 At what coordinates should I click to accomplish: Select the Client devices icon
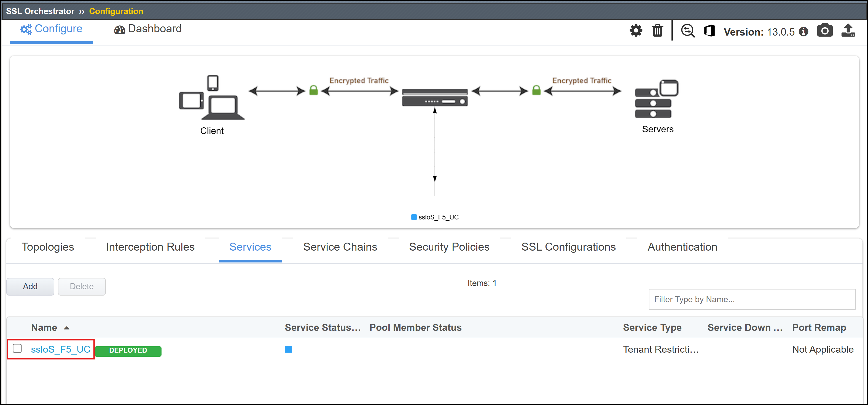point(212,97)
